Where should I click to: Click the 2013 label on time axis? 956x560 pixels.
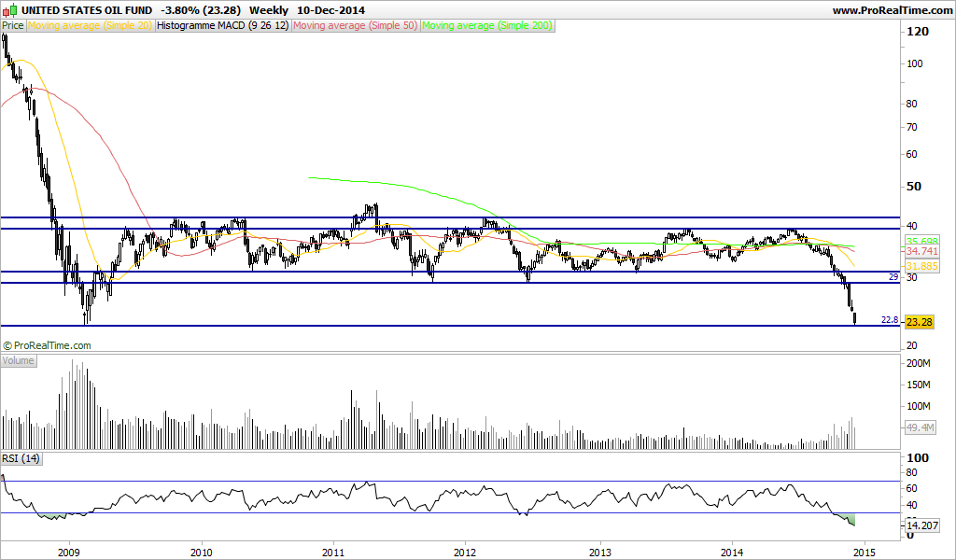[600, 553]
